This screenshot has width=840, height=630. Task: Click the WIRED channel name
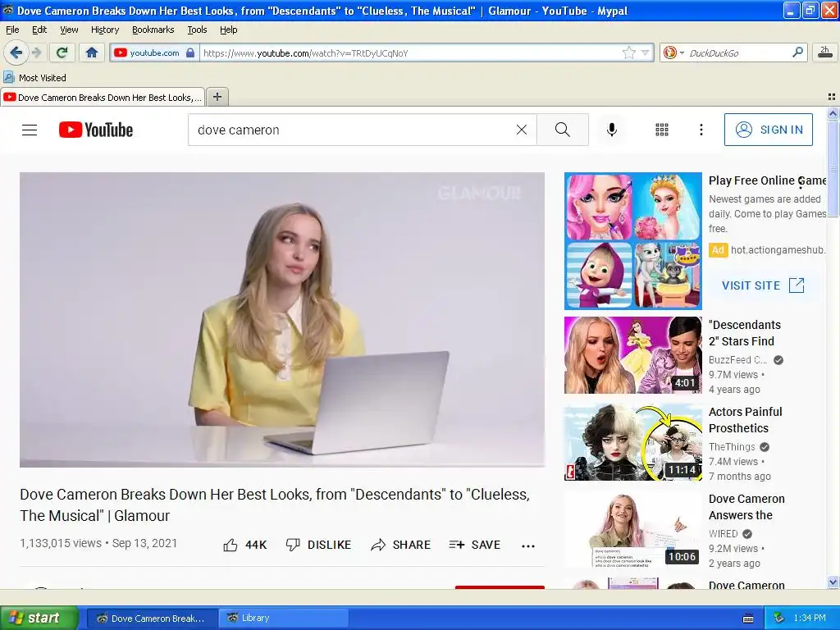tap(724, 533)
